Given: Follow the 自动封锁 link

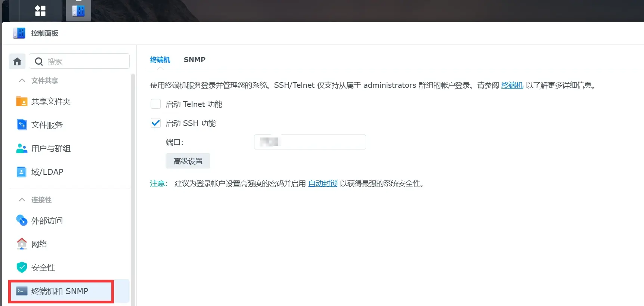Looking at the screenshot, I should pyautogui.click(x=323, y=183).
